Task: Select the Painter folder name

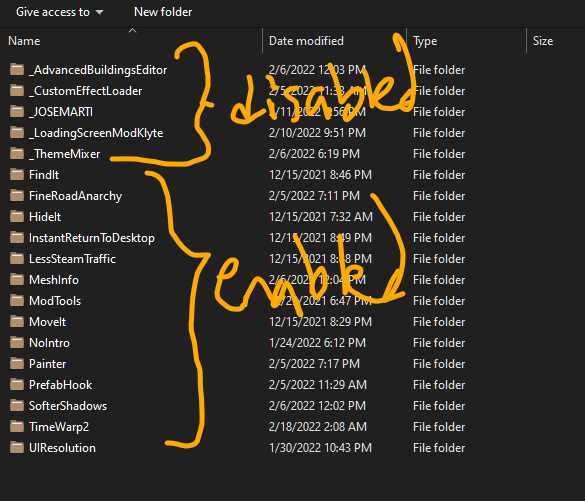Action: click(x=48, y=364)
